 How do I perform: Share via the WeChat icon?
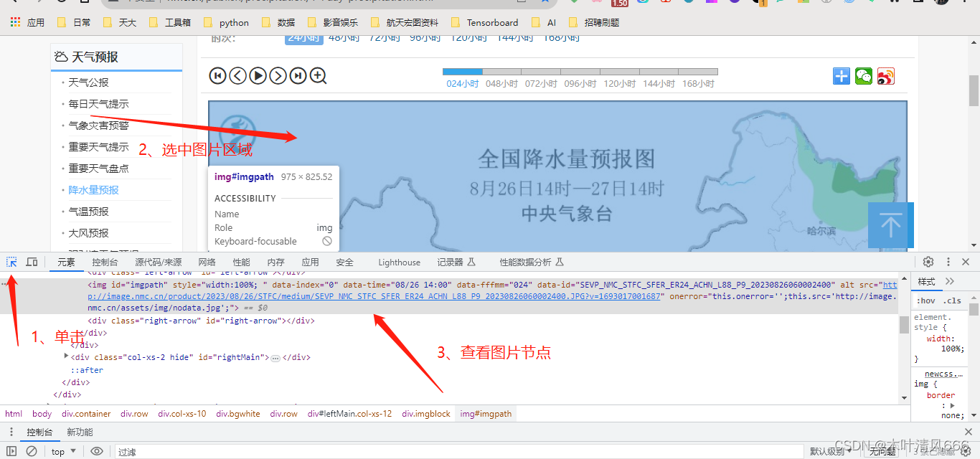point(864,75)
